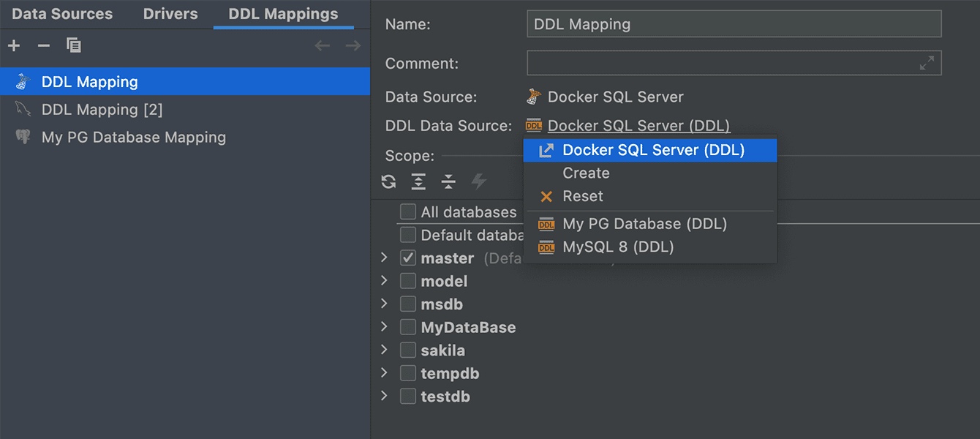
Task: Pick MySQL 8 (DDL) from popup
Action: 650,247
